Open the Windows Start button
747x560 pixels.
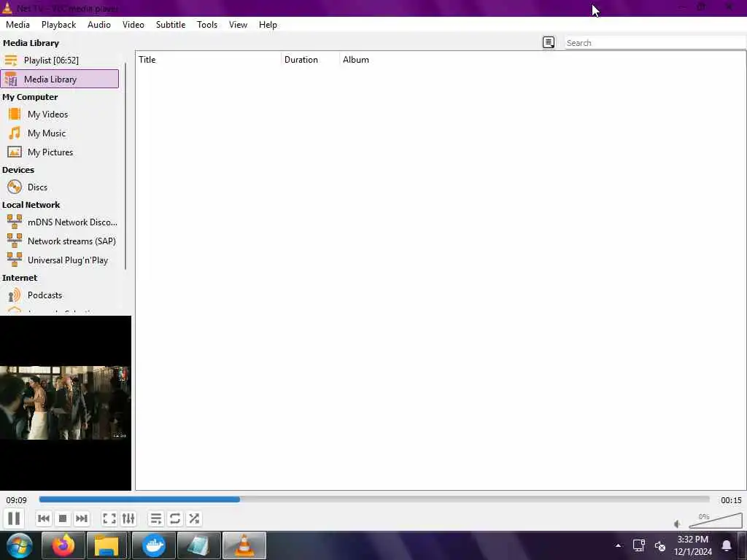[19, 545]
